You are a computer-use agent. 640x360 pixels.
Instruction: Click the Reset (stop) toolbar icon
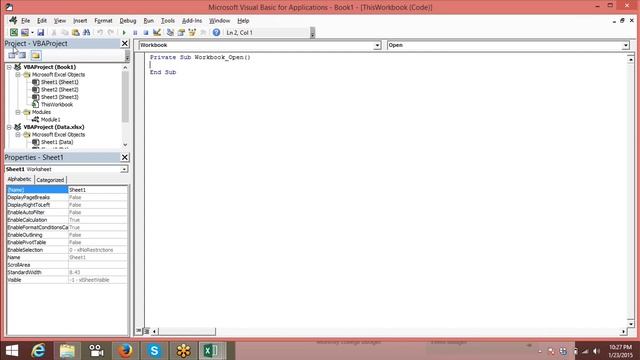(x=146, y=32)
